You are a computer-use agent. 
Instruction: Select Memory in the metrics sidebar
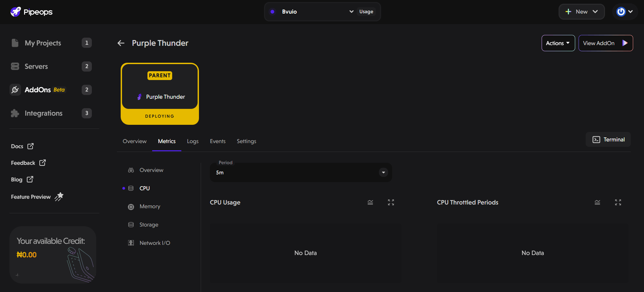(149, 207)
